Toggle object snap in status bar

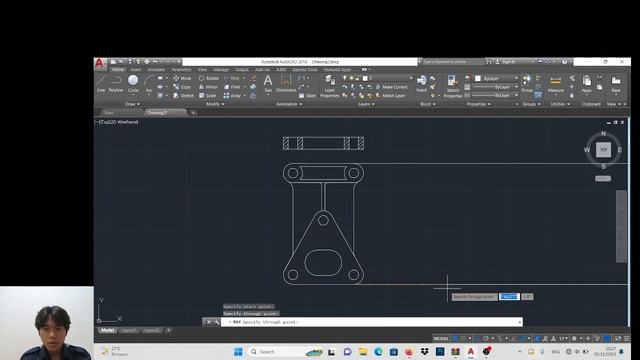coord(522,338)
